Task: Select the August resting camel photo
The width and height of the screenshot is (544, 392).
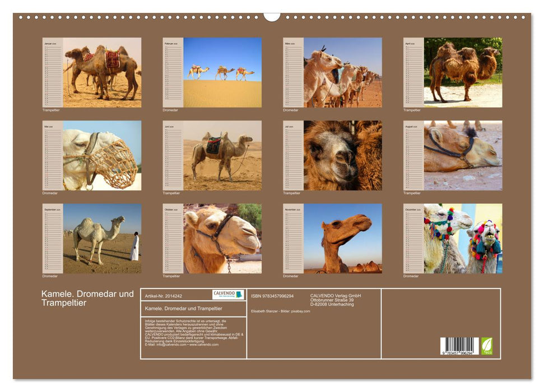Action: click(x=463, y=155)
